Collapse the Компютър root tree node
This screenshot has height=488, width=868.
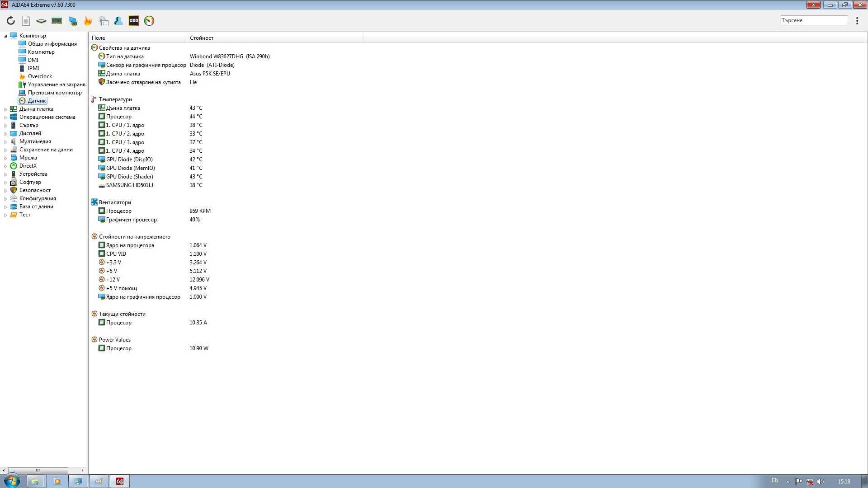5,36
